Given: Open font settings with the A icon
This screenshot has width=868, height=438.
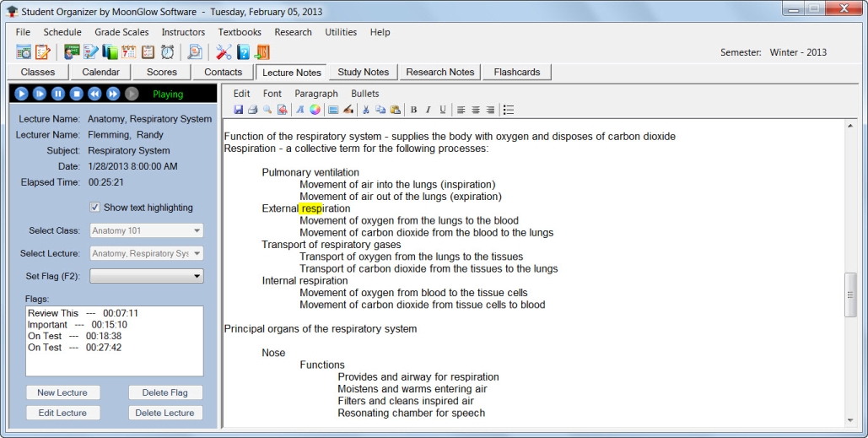Looking at the screenshot, I should pos(300,110).
